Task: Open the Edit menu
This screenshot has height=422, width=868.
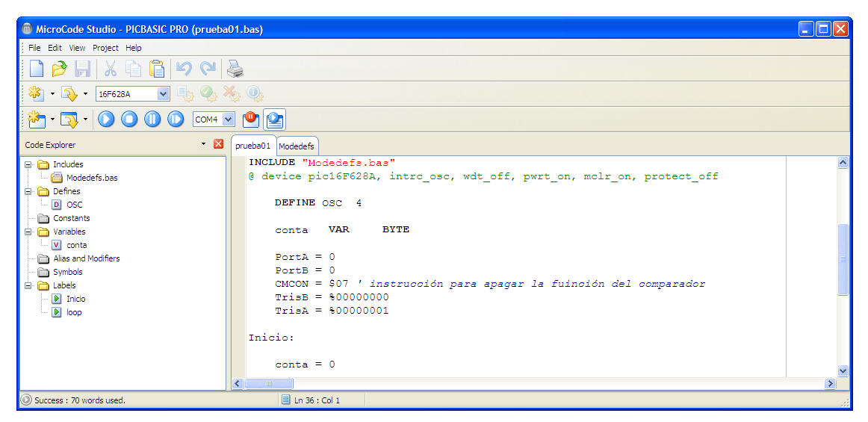Action: coord(55,48)
